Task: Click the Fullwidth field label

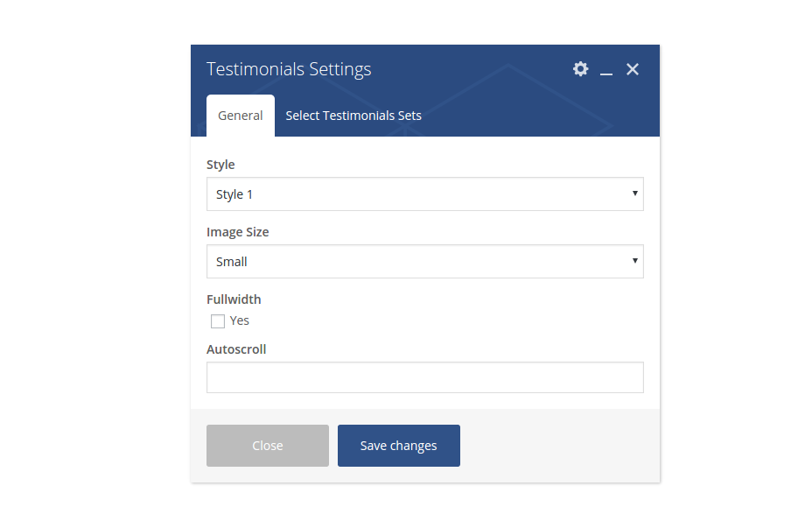Action: (x=234, y=299)
